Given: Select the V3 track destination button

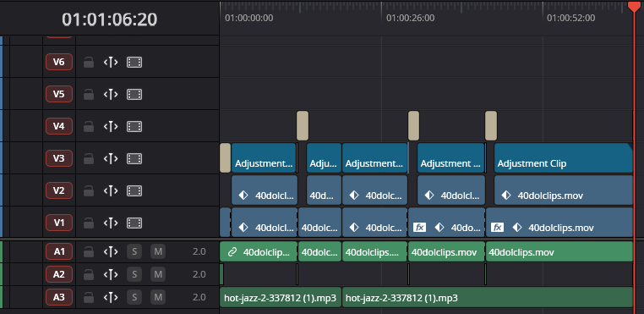Looking at the screenshot, I should tap(59, 158).
